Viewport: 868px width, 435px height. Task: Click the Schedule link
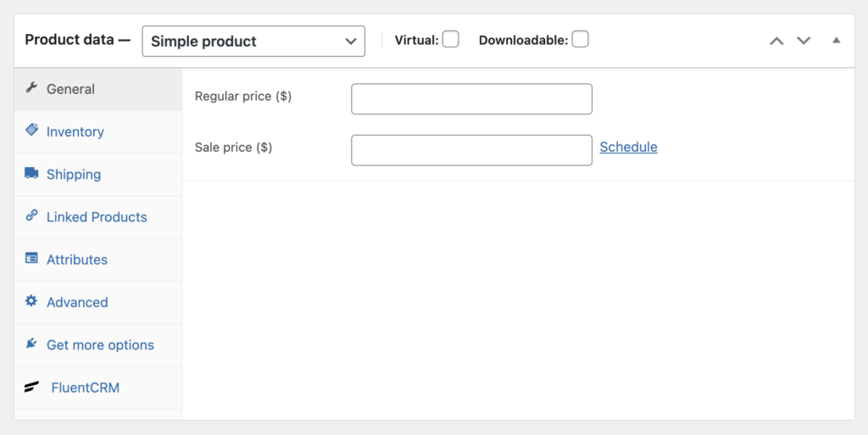pyautogui.click(x=628, y=147)
